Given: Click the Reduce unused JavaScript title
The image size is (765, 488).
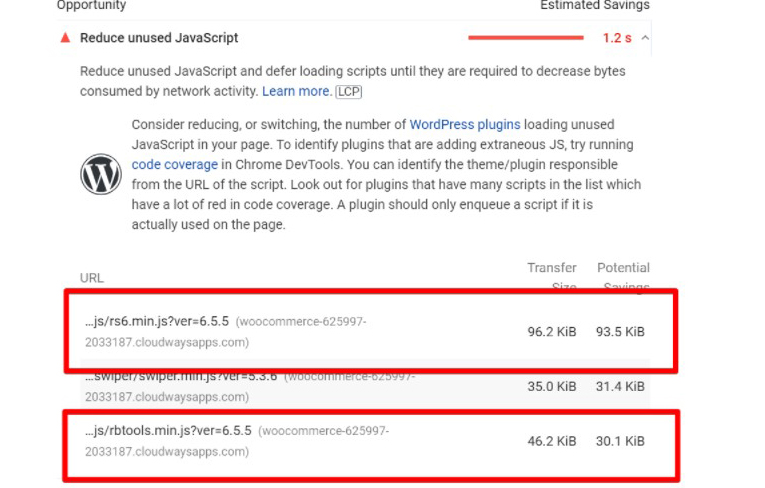Looking at the screenshot, I should 159,38.
